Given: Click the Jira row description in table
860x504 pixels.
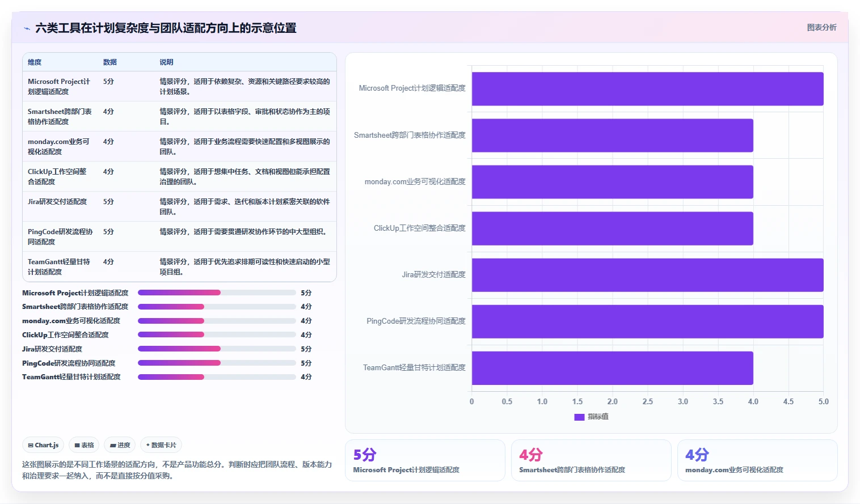Looking at the screenshot, I should coord(244,207).
